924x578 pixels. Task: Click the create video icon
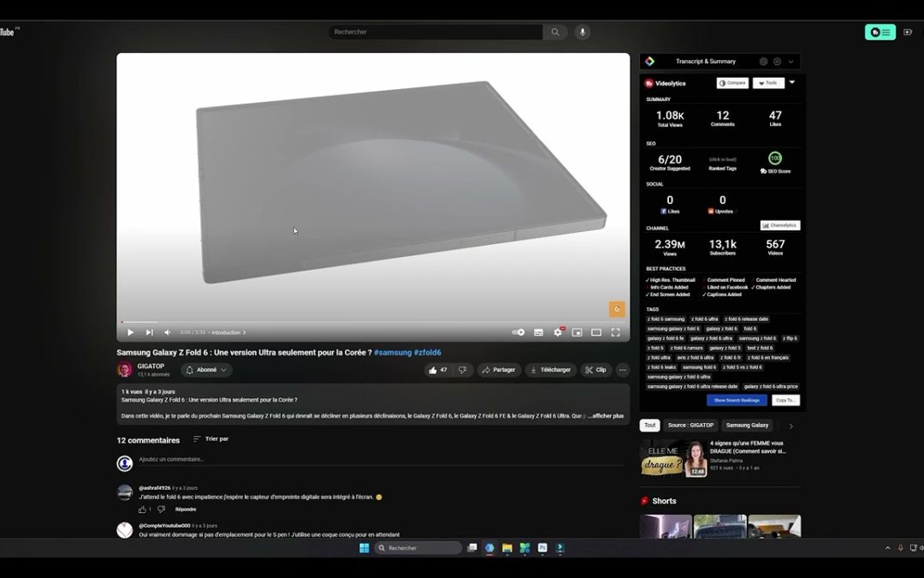(908, 32)
